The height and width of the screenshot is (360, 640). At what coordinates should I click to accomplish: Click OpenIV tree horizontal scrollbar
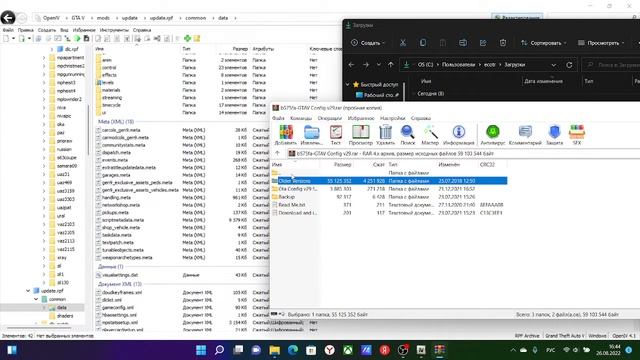39,327
